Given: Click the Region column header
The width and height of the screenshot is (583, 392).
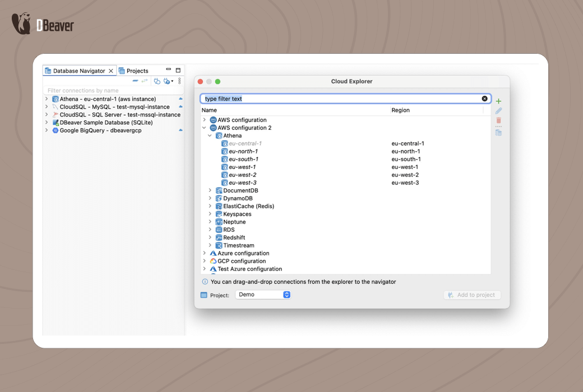Looking at the screenshot, I should (400, 110).
